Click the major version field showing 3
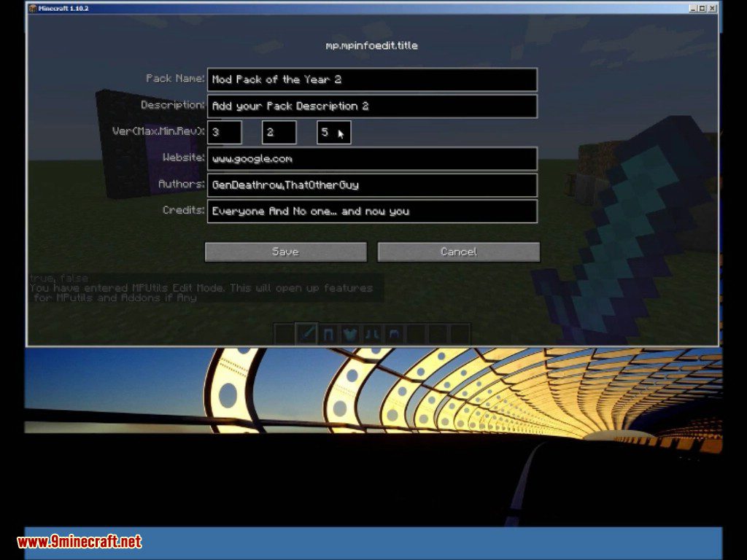 click(225, 133)
